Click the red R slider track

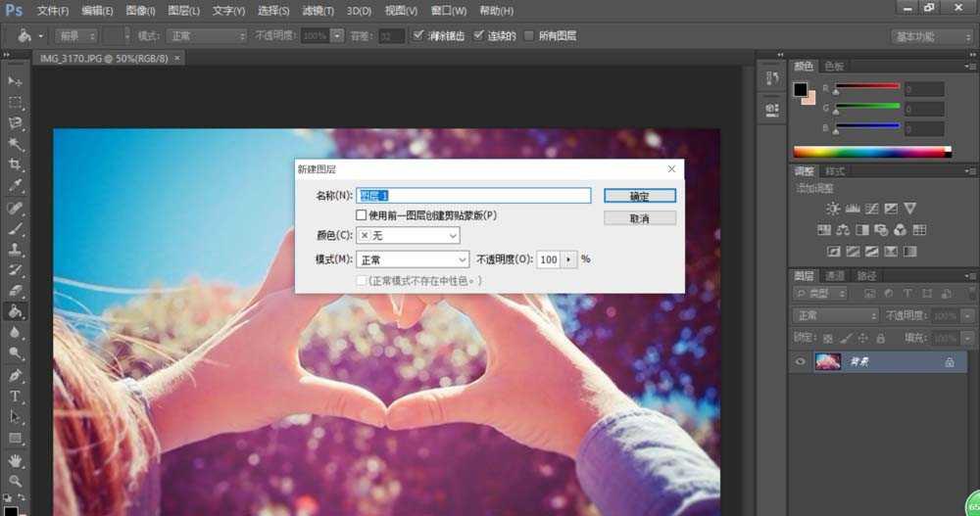tap(867, 85)
